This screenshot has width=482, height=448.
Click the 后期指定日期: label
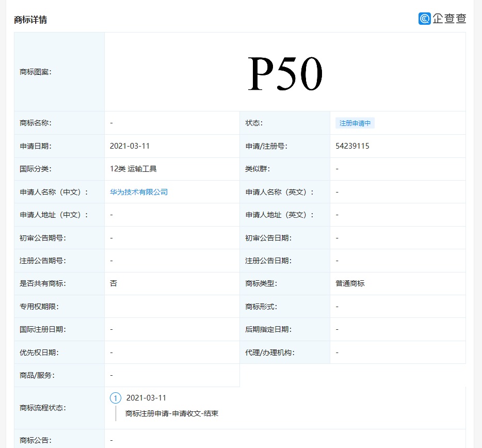pyautogui.click(x=268, y=329)
